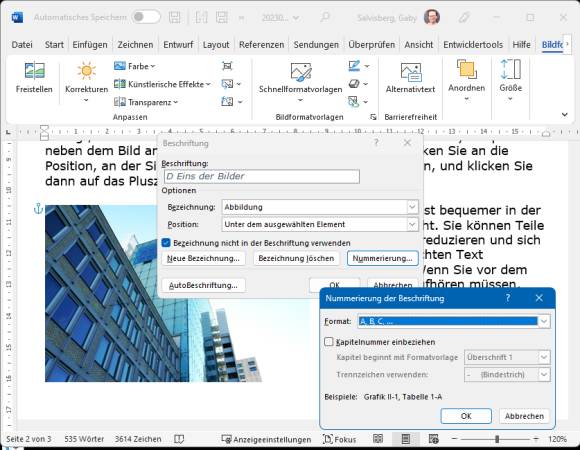Click the proofing book icon in status bar
This screenshot has width=580, height=450.
coord(179,439)
